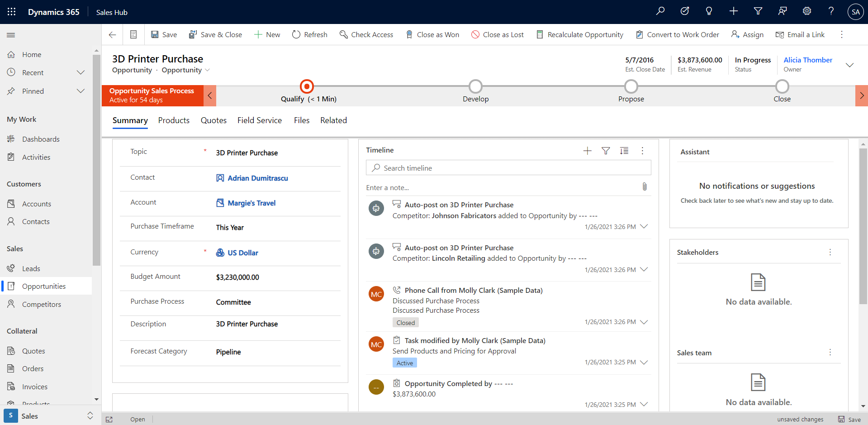
Task: Click Save in the command bar
Action: [164, 34]
